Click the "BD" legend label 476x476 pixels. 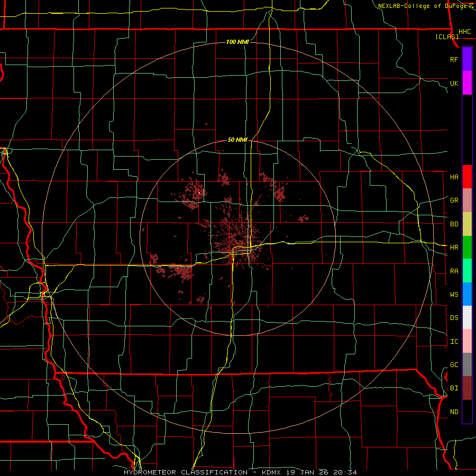click(x=454, y=224)
